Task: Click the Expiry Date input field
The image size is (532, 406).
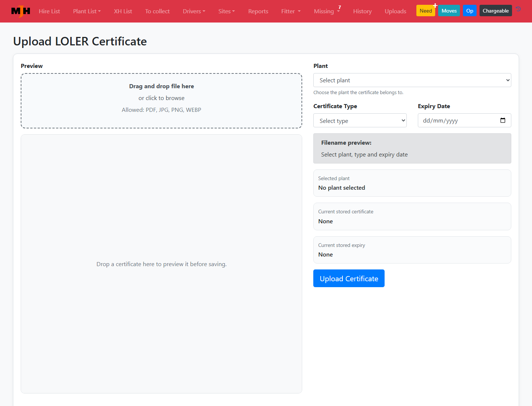Action: tap(464, 120)
